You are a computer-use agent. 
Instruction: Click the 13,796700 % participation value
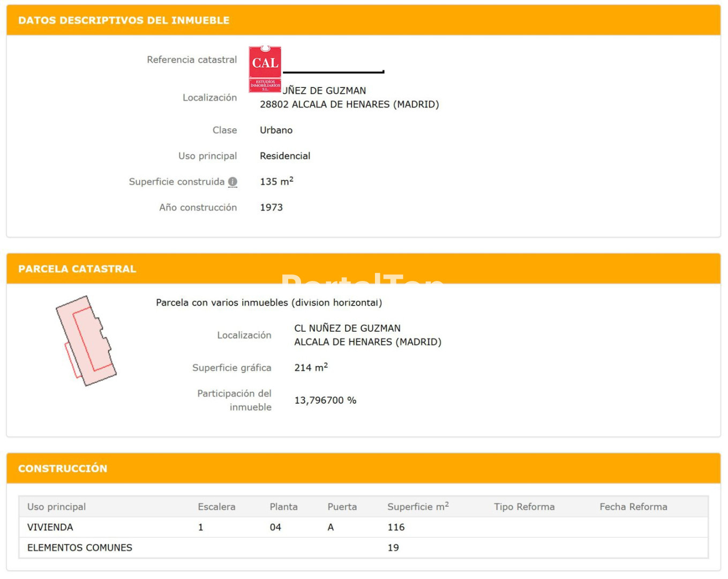coord(325,400)
